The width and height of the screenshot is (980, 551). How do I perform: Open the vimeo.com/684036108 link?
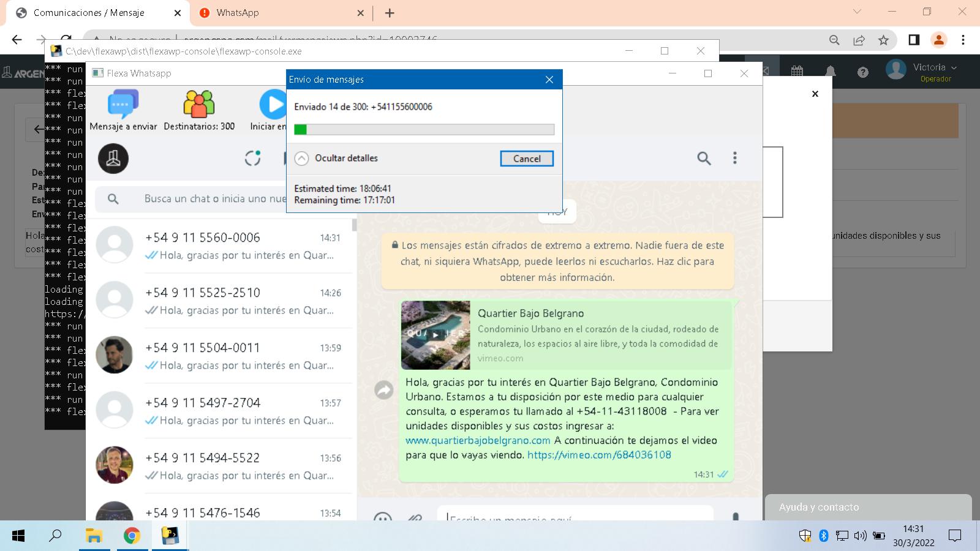(599, 455)
